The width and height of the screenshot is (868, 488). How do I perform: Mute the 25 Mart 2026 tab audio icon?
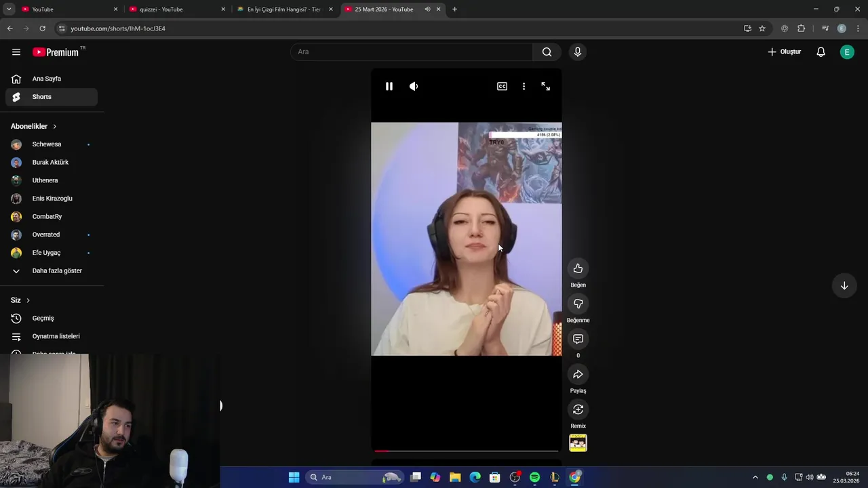[x=427, y=9]
